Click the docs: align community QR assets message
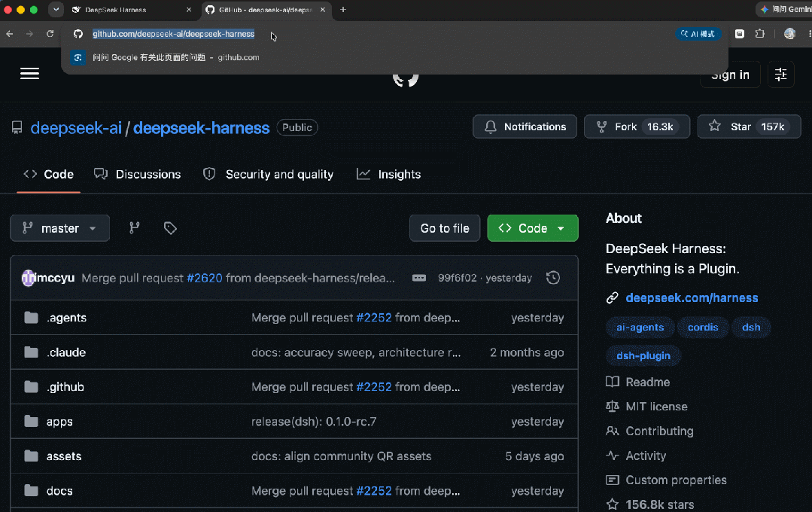812x512 pixels. click(341, 456)
